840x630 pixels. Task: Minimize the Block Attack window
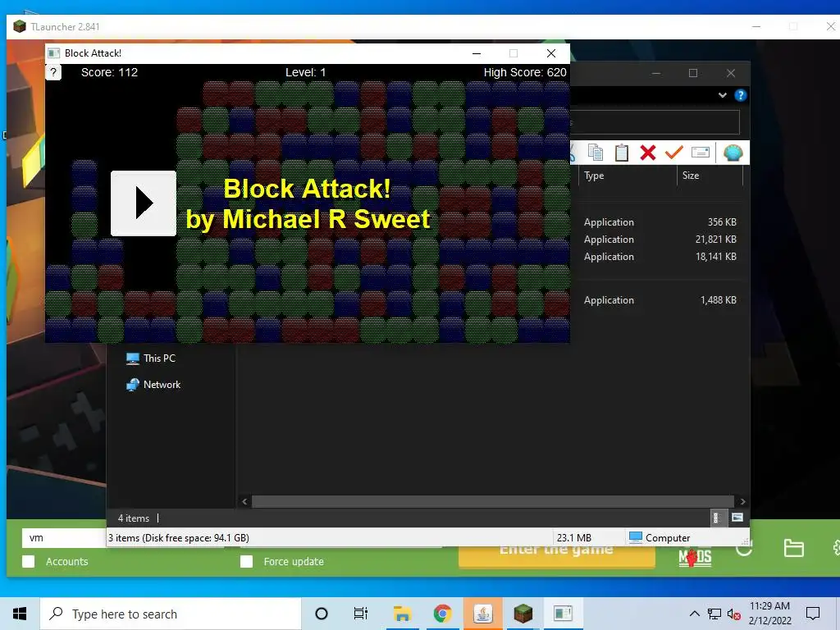(x=477, y=53)
